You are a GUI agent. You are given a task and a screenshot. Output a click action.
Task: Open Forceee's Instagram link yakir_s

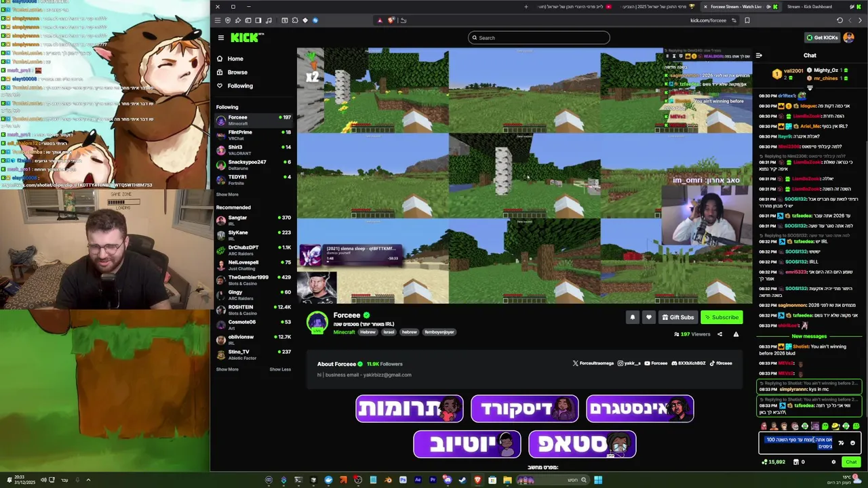pyautogui.click(x=629, y=363)
